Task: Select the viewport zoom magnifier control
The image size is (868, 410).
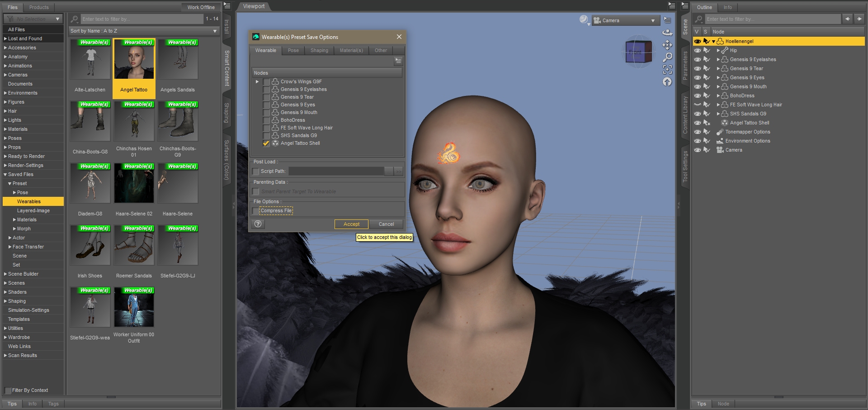Action: coord(667,57)
